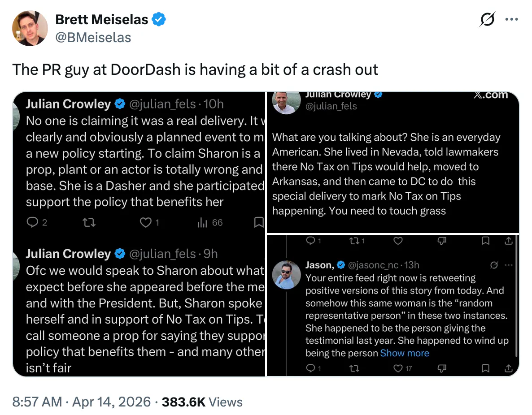Click the share icon on the Jason tweet screenshot
This screenshot has width=532, height=415.
pyautogui.click(x=509, y=368)
